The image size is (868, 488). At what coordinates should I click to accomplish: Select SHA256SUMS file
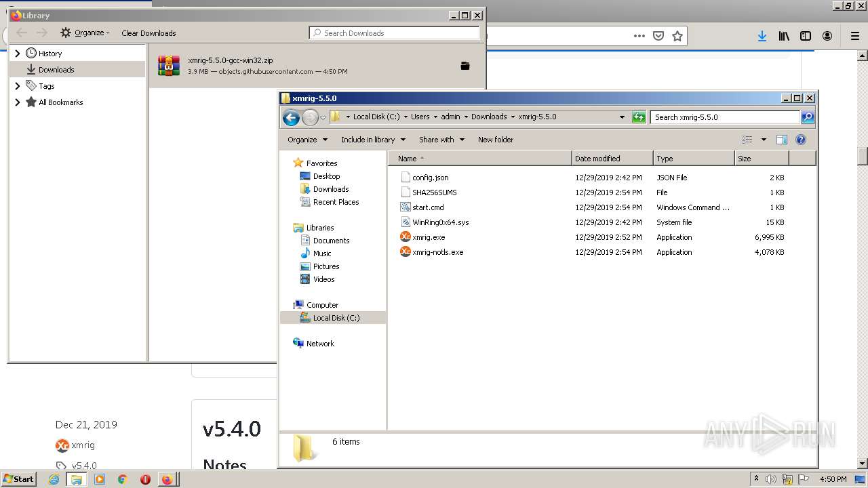pyautogui.click(x=434, y=192)
